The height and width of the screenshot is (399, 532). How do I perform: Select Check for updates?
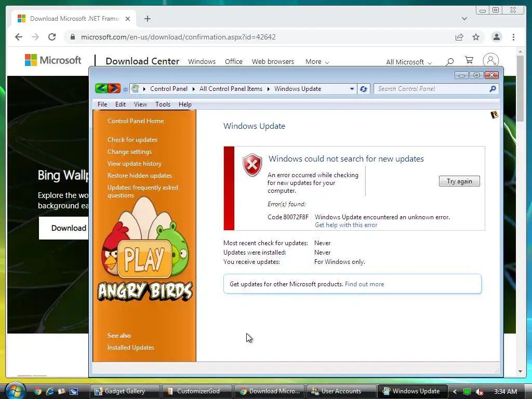pos(132,140)
